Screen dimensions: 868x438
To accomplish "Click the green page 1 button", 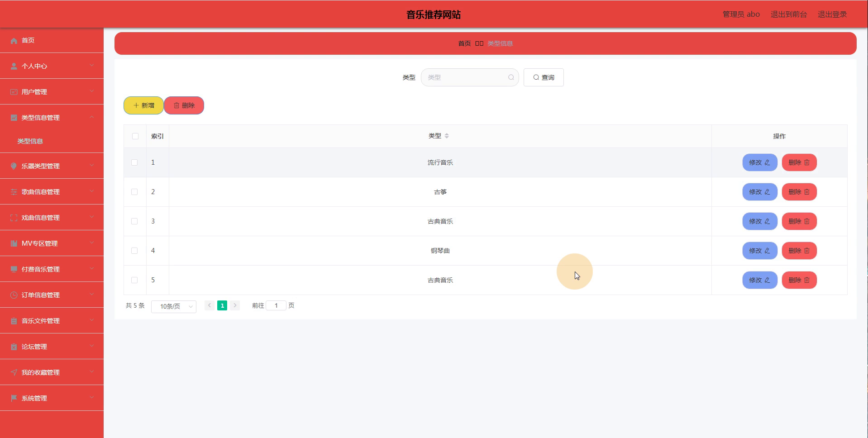I will pos(222,305).
